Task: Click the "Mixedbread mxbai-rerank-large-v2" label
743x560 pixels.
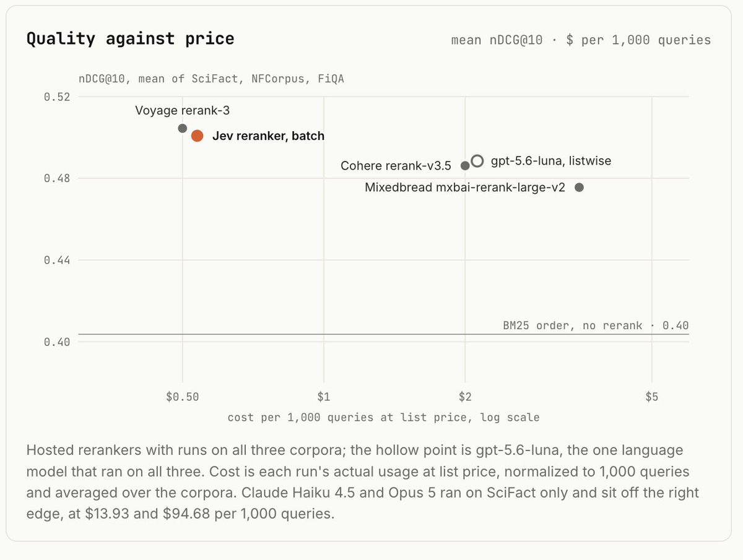Action: coord(465,187)
